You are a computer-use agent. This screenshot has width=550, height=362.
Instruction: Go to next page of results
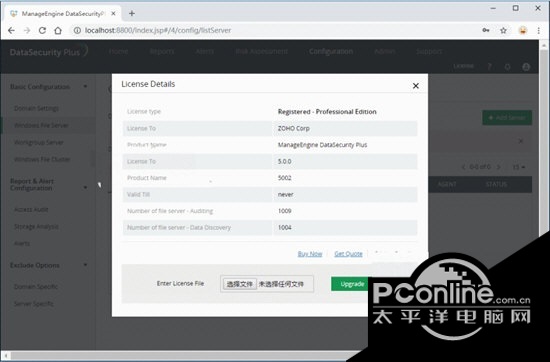pyautogui.click(x=498, y=167)
